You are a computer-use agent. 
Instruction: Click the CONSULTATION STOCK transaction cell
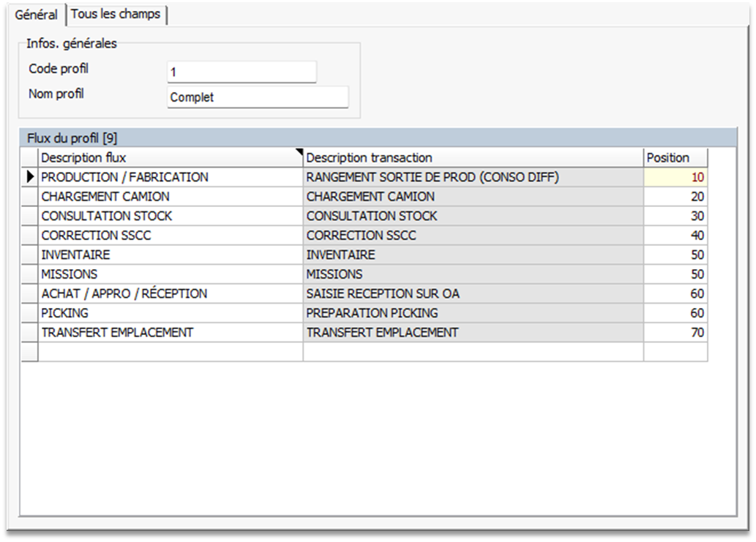pos(473,216)
